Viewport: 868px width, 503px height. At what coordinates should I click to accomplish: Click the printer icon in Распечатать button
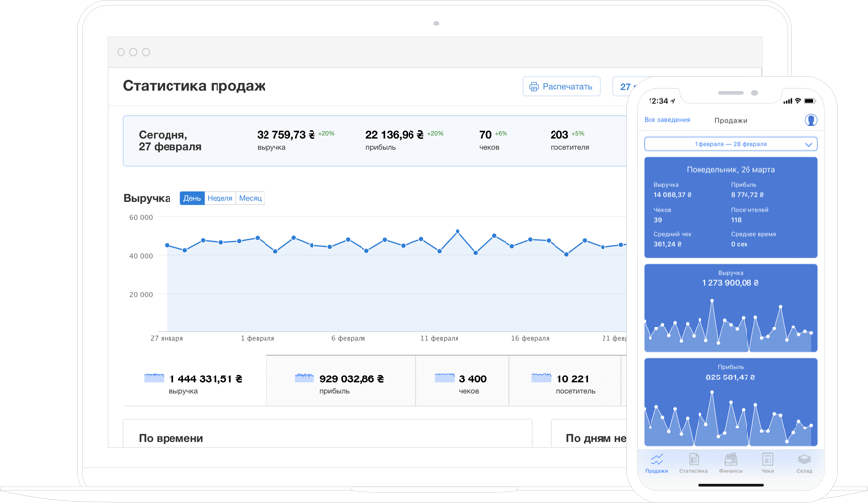(x=534, y=86)
